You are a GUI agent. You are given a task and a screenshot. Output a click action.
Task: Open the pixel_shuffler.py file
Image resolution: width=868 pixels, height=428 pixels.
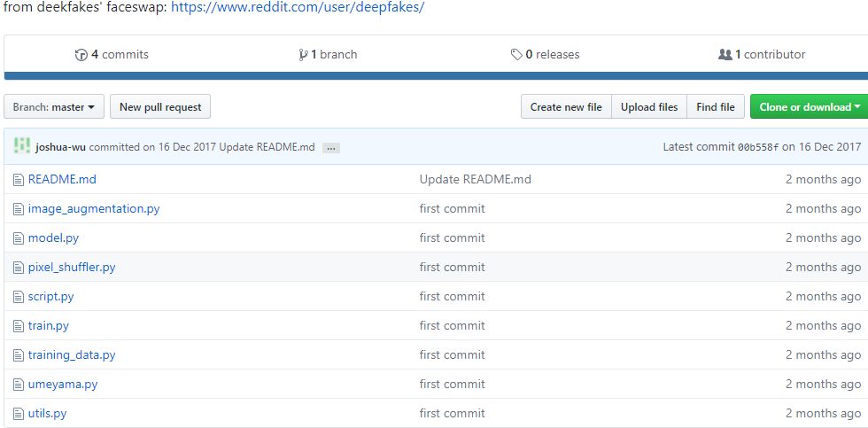click(72, 268)
